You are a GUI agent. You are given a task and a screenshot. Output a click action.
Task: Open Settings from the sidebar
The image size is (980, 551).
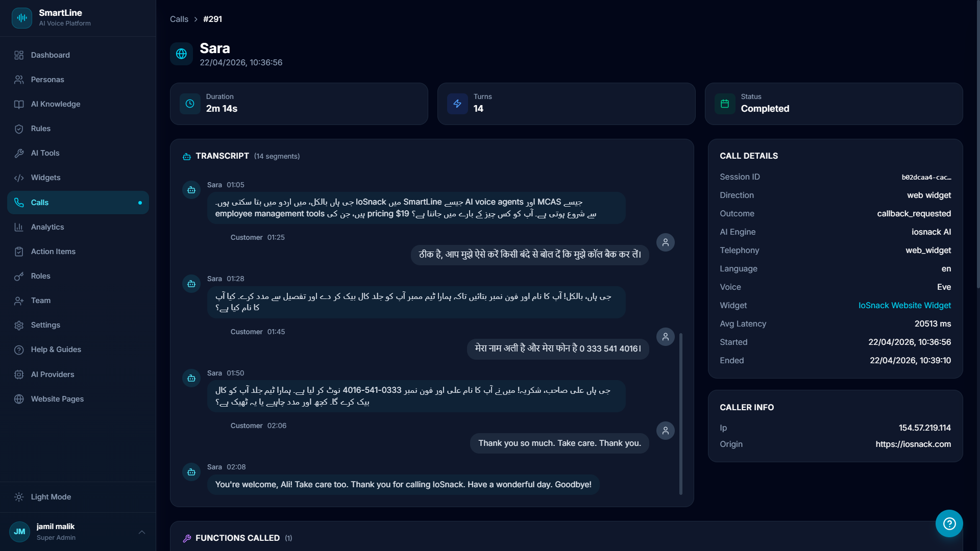click(45, 325)
